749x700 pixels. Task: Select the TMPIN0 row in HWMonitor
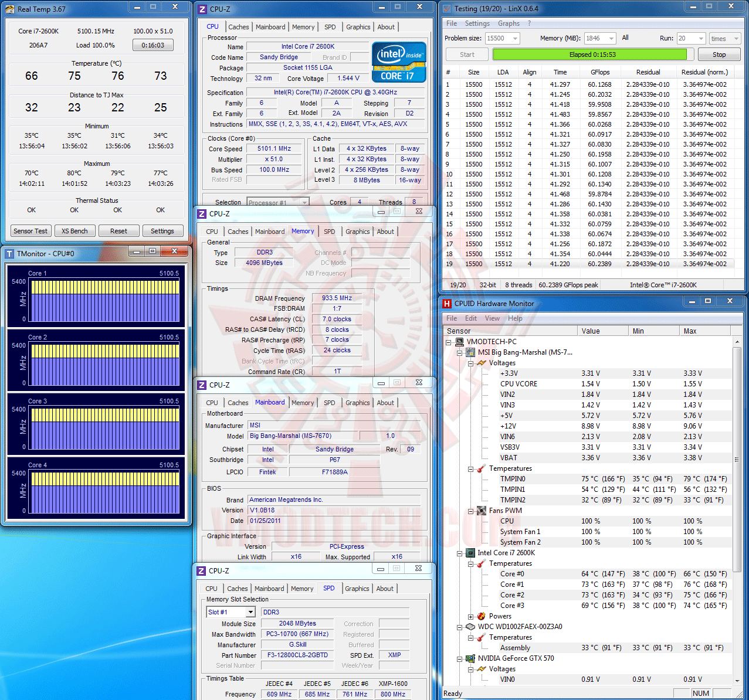[x=587, y=479]
